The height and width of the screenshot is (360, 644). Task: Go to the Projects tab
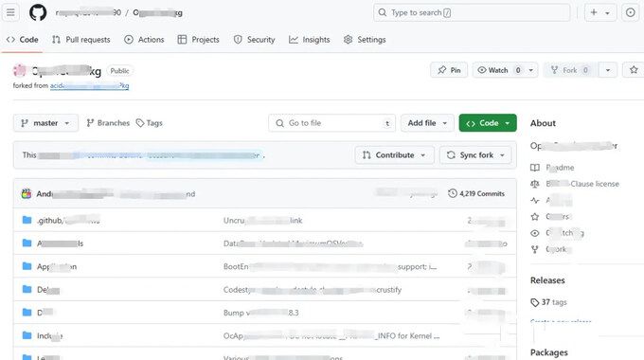[198, 40]
